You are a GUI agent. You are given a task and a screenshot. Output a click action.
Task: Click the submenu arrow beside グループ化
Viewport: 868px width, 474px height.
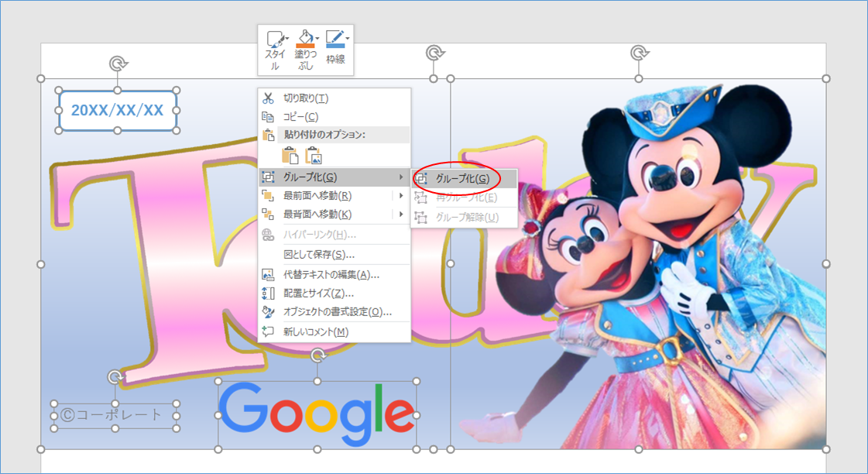click(401, 177)
